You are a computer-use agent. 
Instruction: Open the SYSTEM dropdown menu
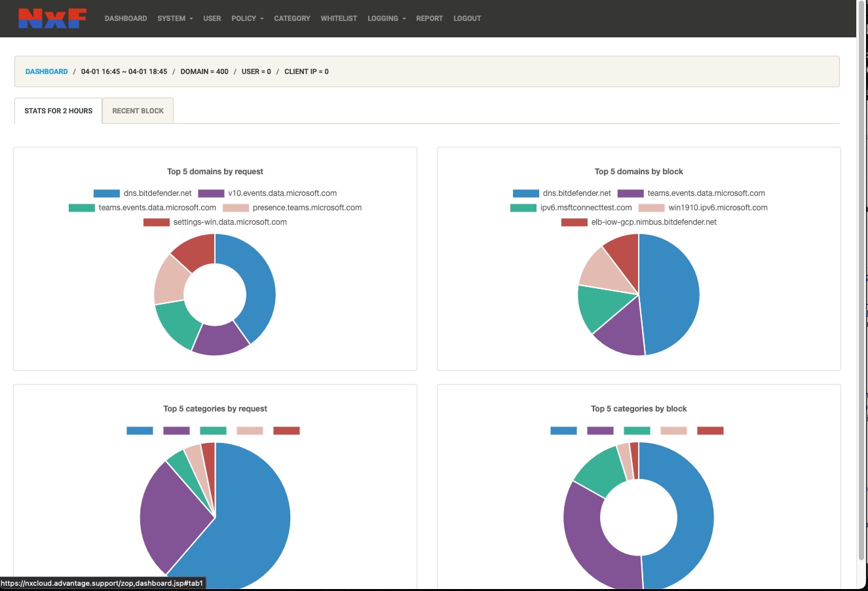click(x=171, y=18)
